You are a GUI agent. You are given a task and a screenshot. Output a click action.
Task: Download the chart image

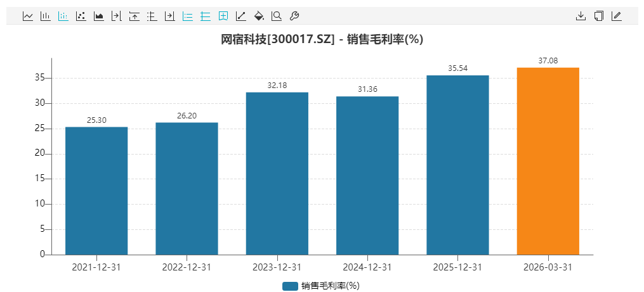click(581, 16)
